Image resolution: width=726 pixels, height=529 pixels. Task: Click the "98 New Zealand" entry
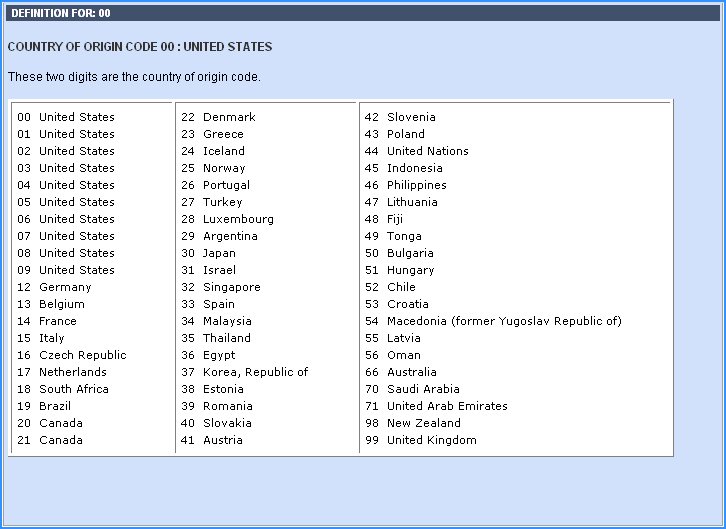pyautogui.click(x=413, y=423)
